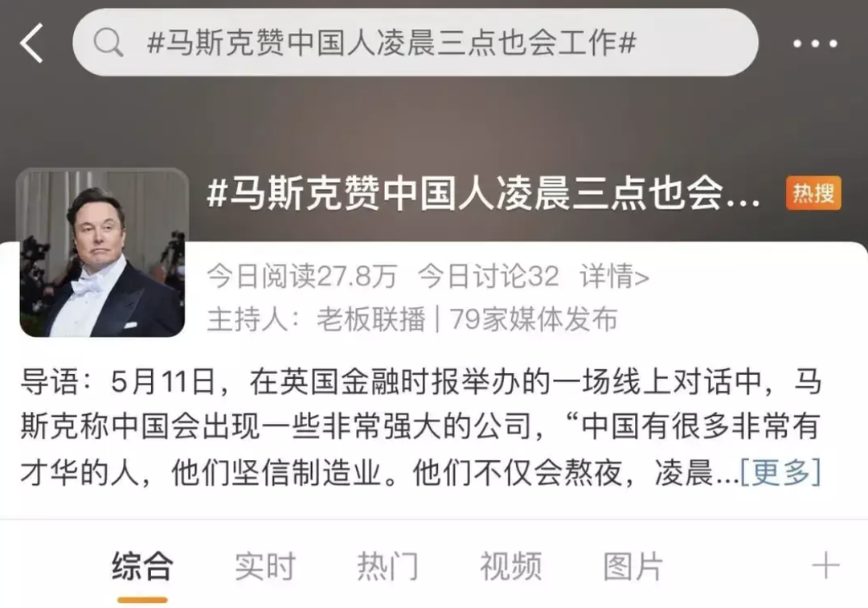View 今日阅读27.8万 reading stats

pyautogui.click(x=302, y=276)
